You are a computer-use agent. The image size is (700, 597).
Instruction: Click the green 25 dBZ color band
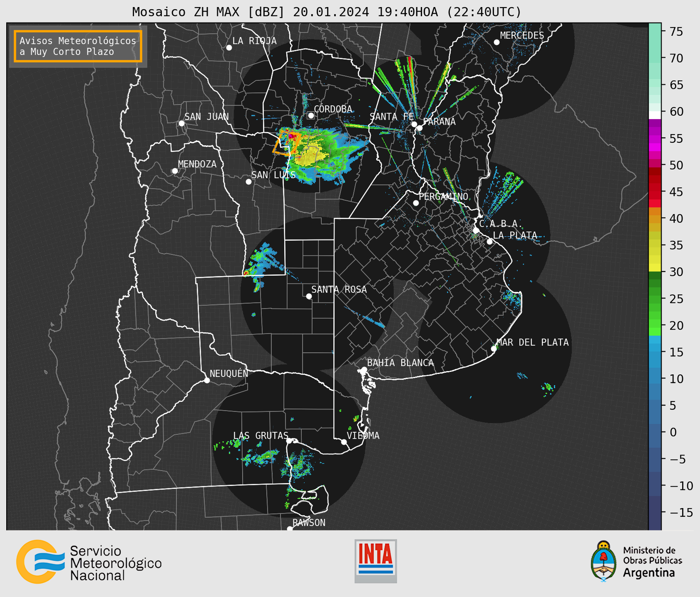(654, 298)
